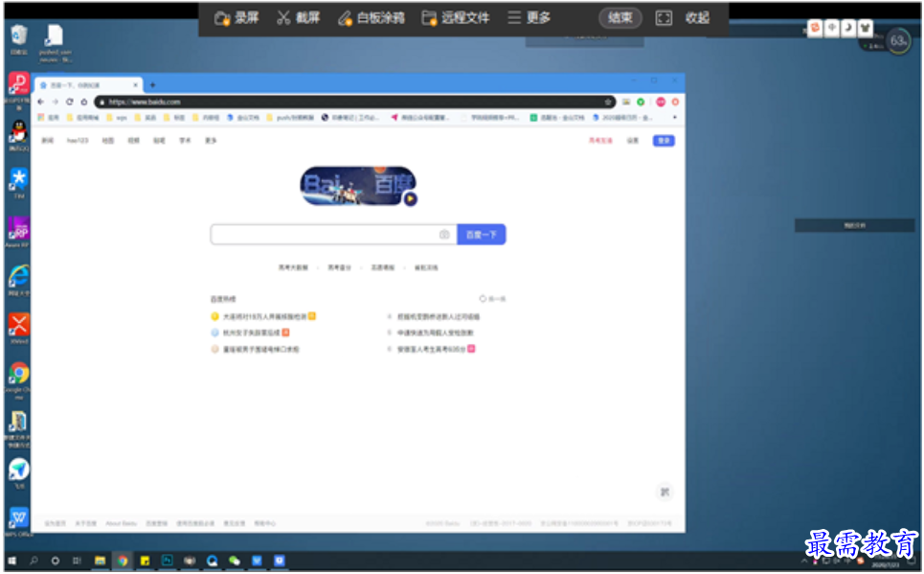Open 地图 map link on Baidu

click(x=108, y=141)
